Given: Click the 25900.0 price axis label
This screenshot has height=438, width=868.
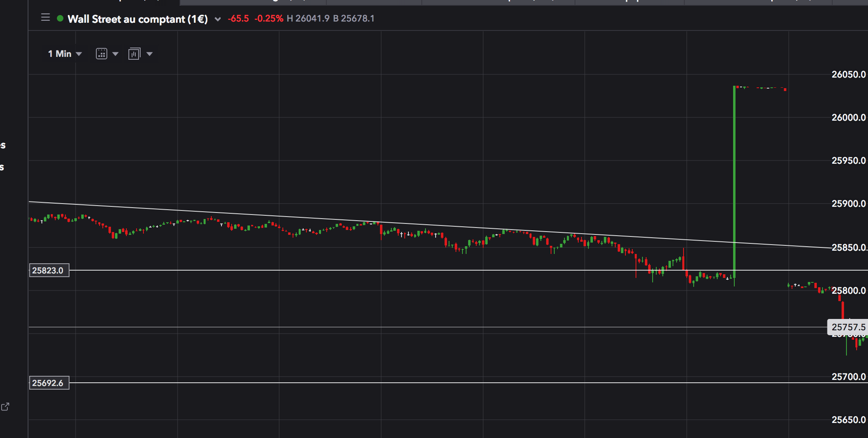Looking at the screenshot, I should click(x=848, y=204).
